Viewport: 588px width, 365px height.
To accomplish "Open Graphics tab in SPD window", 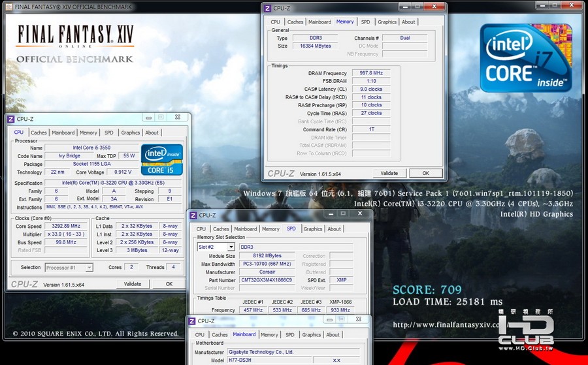I will (x=313, y=229).
